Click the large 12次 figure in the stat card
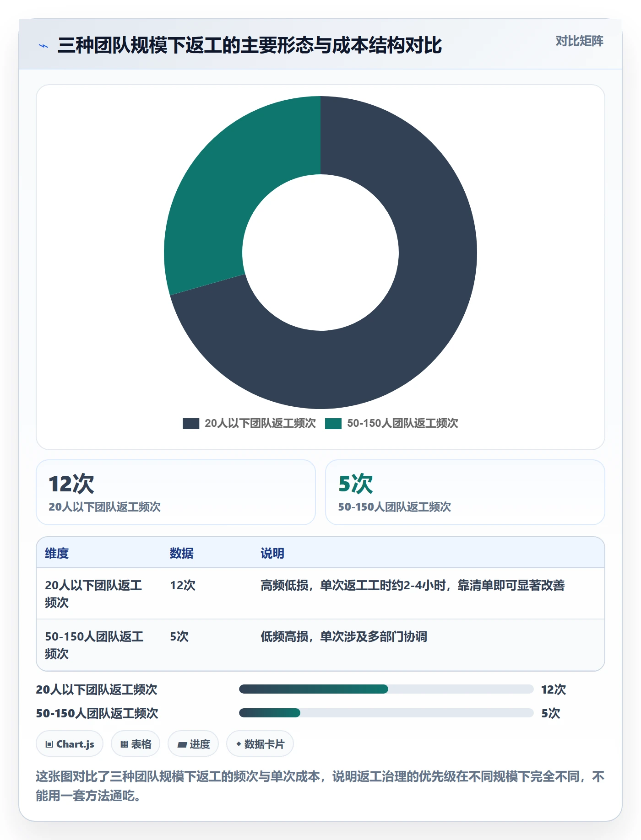641x840 pixels. tap(71, 484)
